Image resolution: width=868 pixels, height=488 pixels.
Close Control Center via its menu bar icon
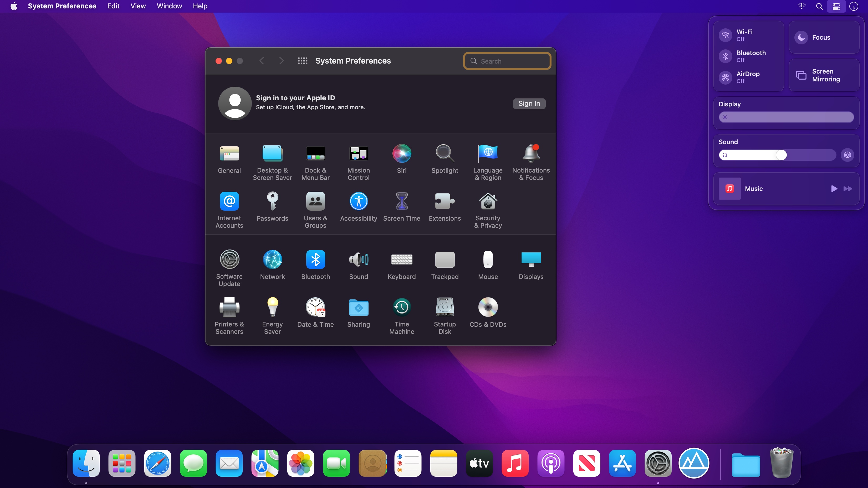pos(836,6)
